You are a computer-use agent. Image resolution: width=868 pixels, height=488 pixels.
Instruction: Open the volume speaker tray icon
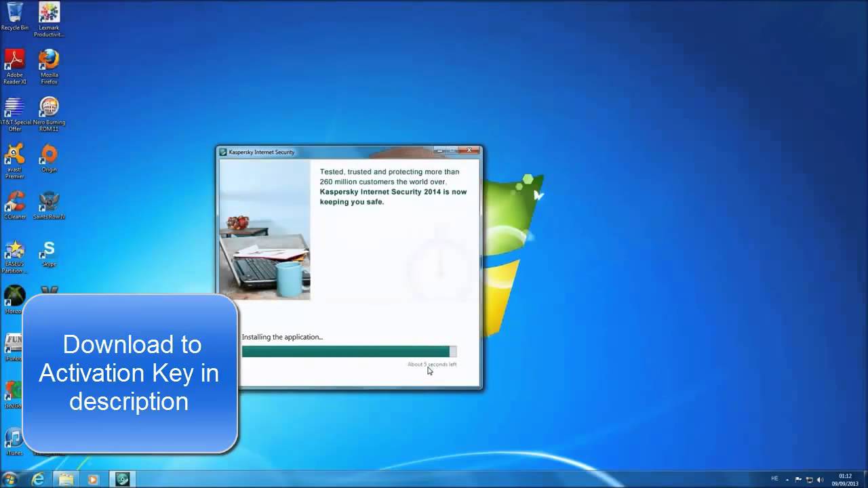coord(819,479)
